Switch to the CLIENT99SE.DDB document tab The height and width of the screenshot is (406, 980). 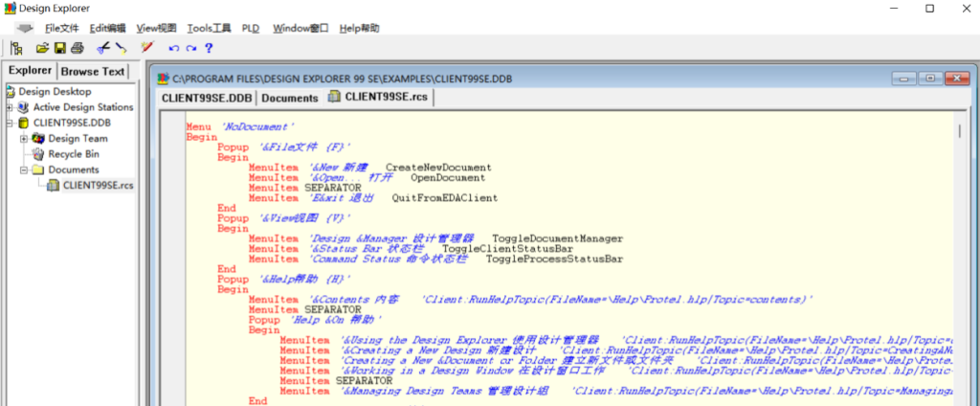pyautogui.click(x=207, y=97)
